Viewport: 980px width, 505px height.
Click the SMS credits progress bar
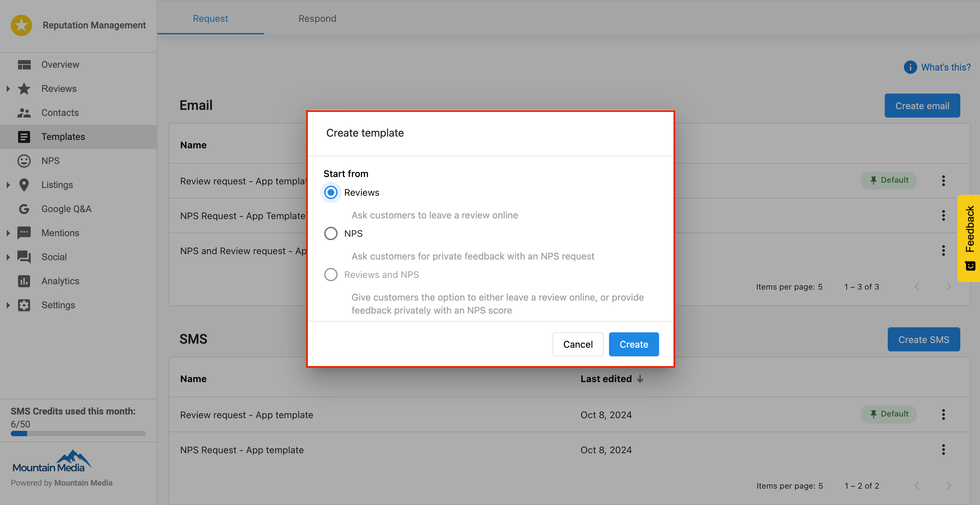(x=78, y=434)
